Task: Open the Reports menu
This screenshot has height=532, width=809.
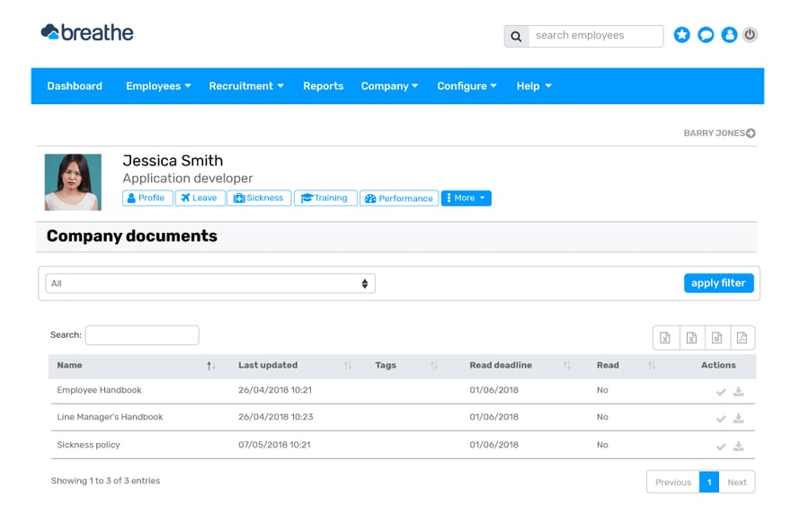Action: pyautogui.click(x=323, y=85)
